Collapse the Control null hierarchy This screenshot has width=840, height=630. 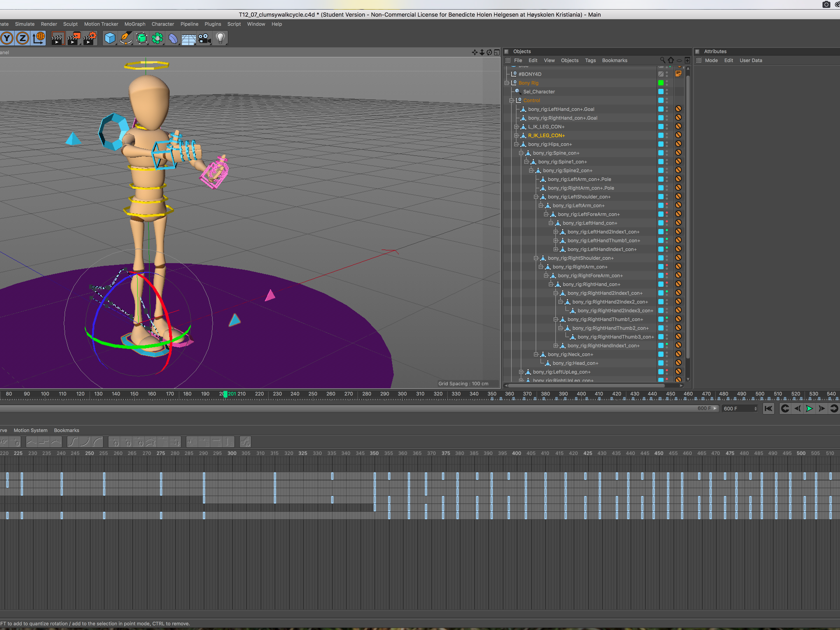(512, 101)
